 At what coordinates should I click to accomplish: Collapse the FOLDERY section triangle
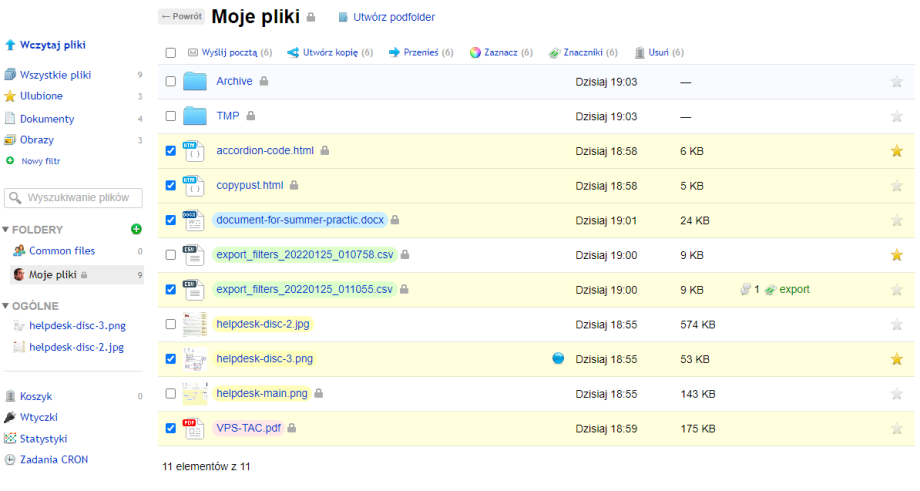click(x=6, y=230)
